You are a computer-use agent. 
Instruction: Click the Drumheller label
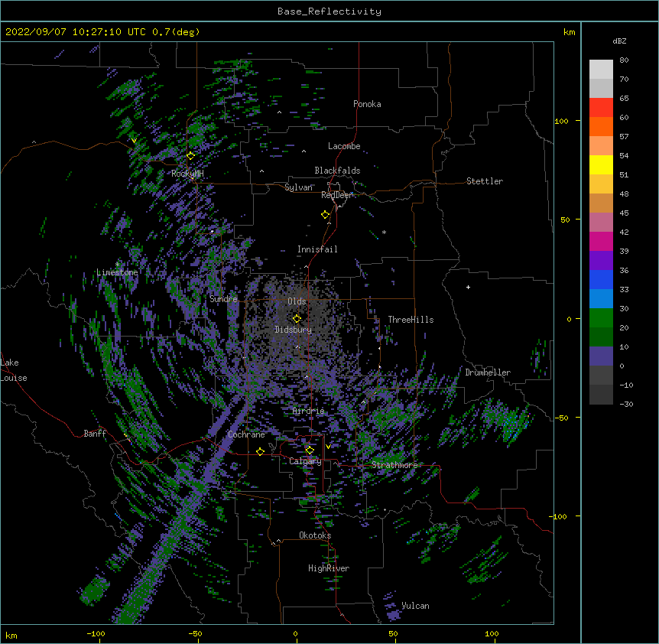point(488,372)
